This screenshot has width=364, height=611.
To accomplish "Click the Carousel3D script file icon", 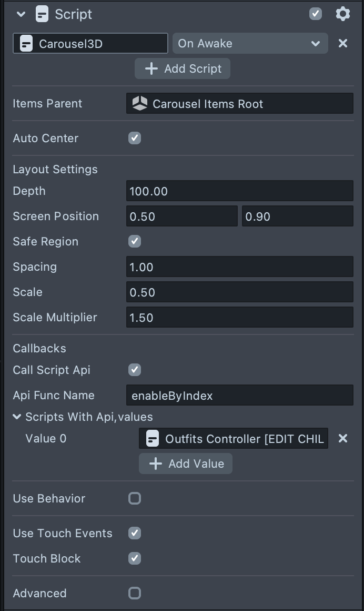I will tap(26, 44).
